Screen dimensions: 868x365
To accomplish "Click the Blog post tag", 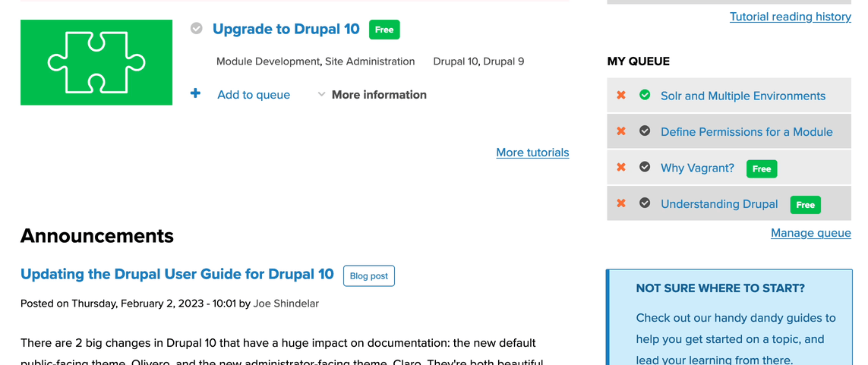I will point(368,276).
